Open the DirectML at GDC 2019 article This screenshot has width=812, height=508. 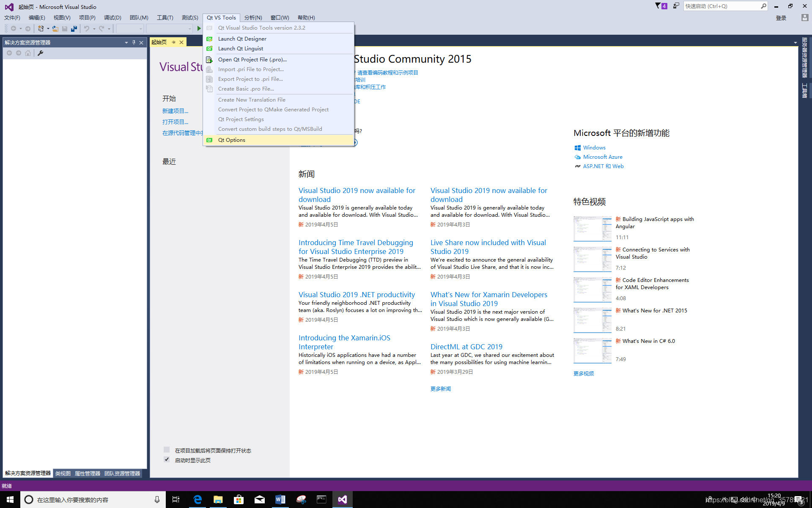pos(466,347)
